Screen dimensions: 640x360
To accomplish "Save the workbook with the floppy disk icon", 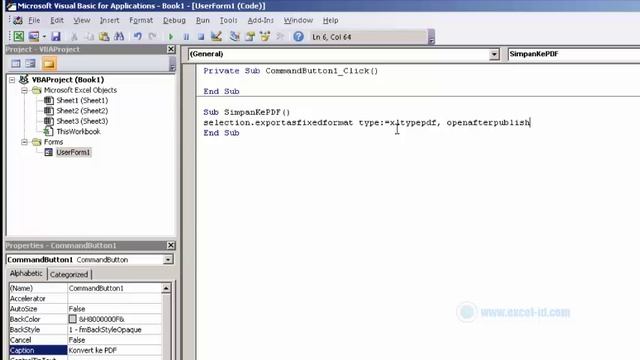I will [x=56, y=36].
